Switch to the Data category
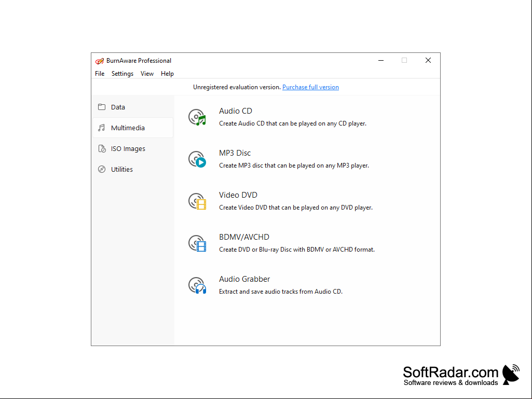This screenshot has height=399, width=532. pos(133,107)
